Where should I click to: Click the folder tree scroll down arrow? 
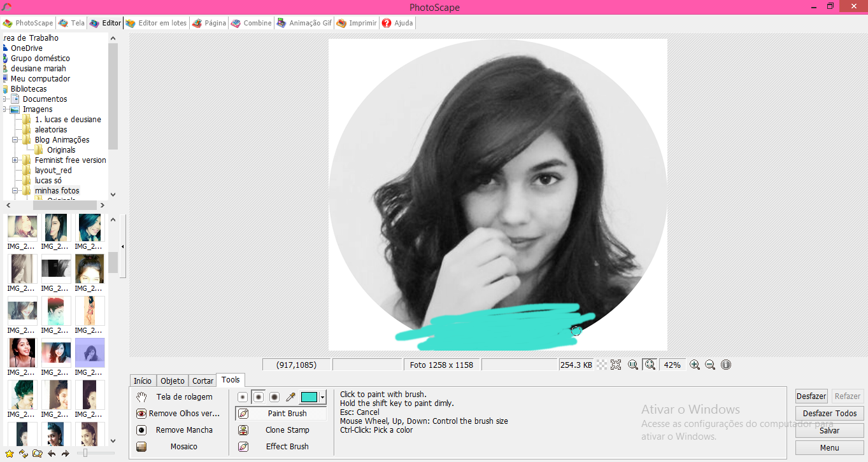click(113, 195)
